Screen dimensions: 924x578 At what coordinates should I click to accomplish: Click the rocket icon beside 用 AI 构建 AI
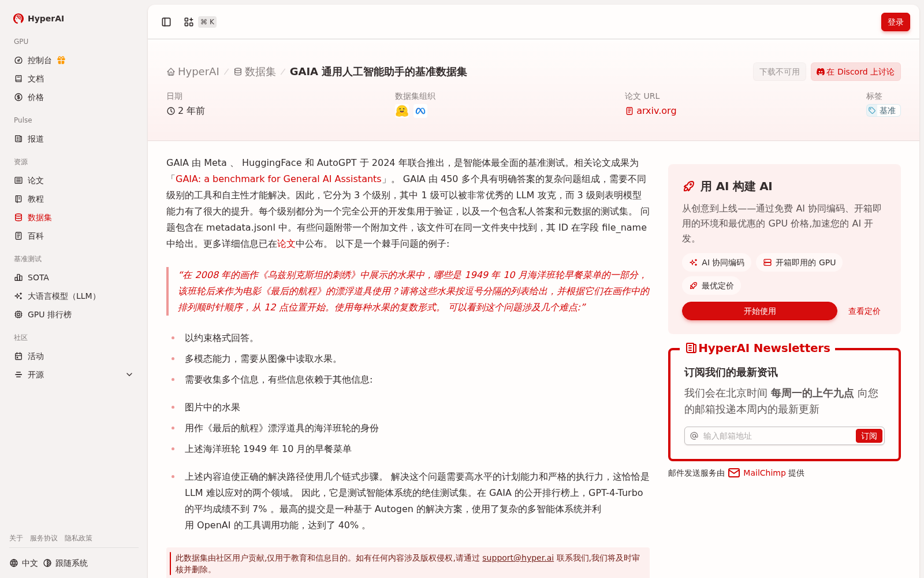[689, 186]
